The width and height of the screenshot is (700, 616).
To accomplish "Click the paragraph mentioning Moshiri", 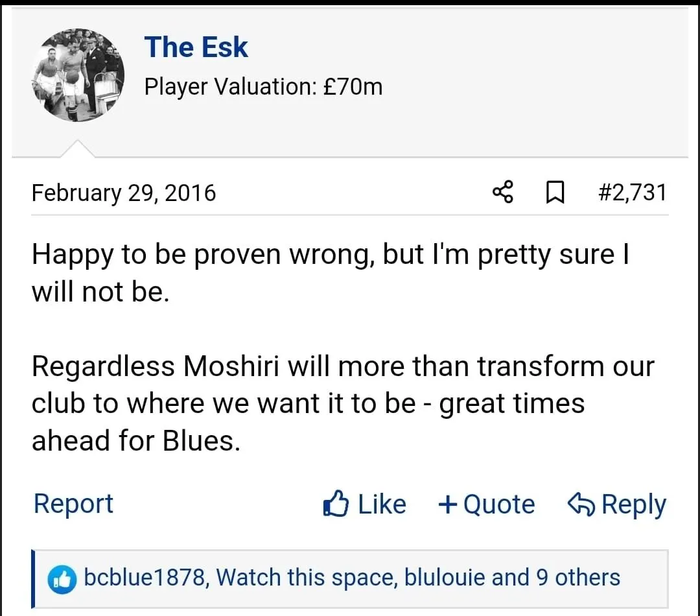I will pyautogui.click(x=343, y=403).
